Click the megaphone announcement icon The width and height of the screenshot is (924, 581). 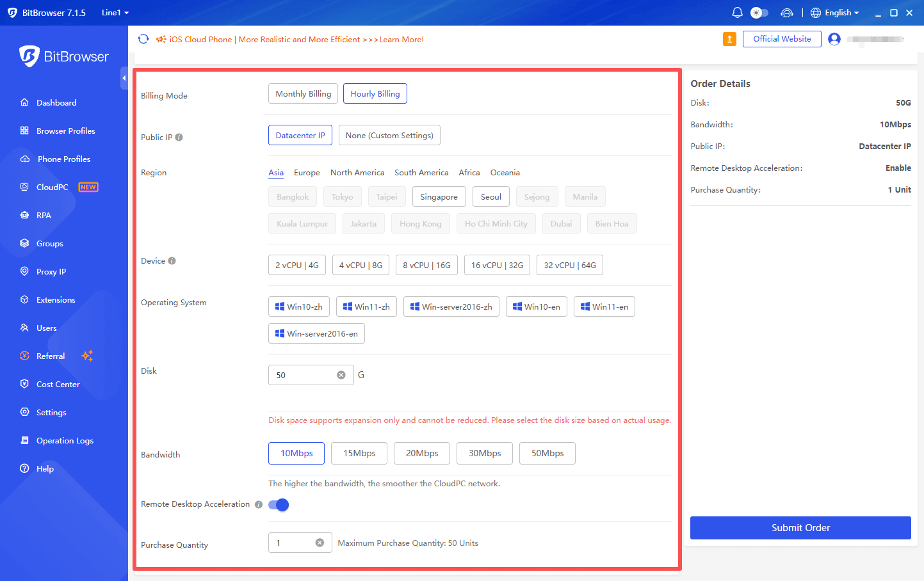click(161, 39)
